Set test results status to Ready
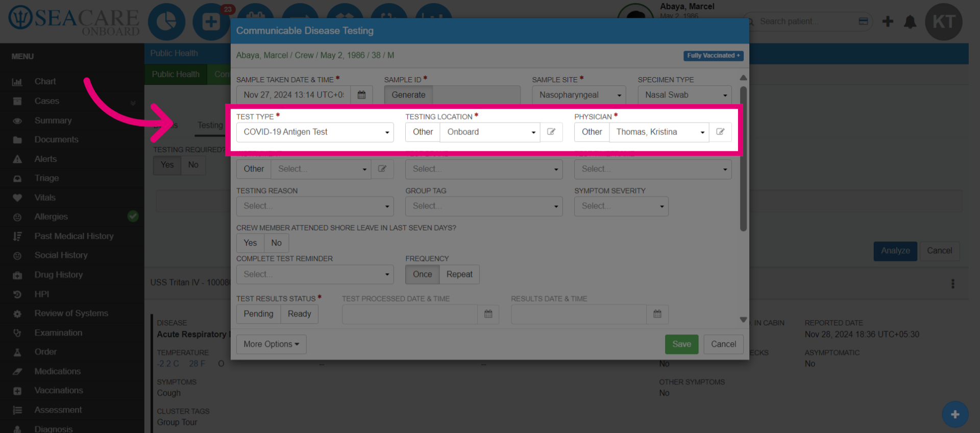The image size is (980, 433). point(299,314)
